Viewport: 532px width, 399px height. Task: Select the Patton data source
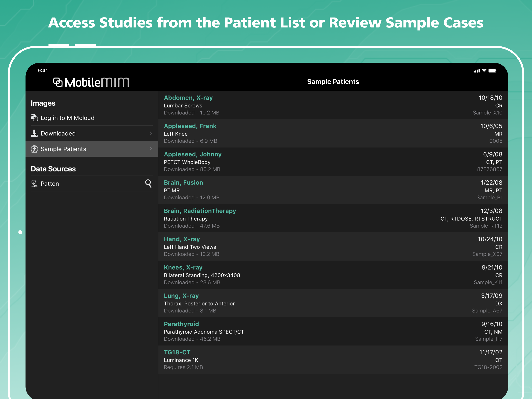pyautogui.click(x=50, y=184)
